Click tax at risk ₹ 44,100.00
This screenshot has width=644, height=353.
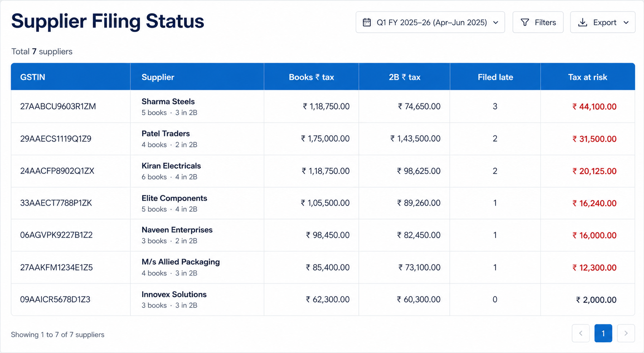(594, 107)
